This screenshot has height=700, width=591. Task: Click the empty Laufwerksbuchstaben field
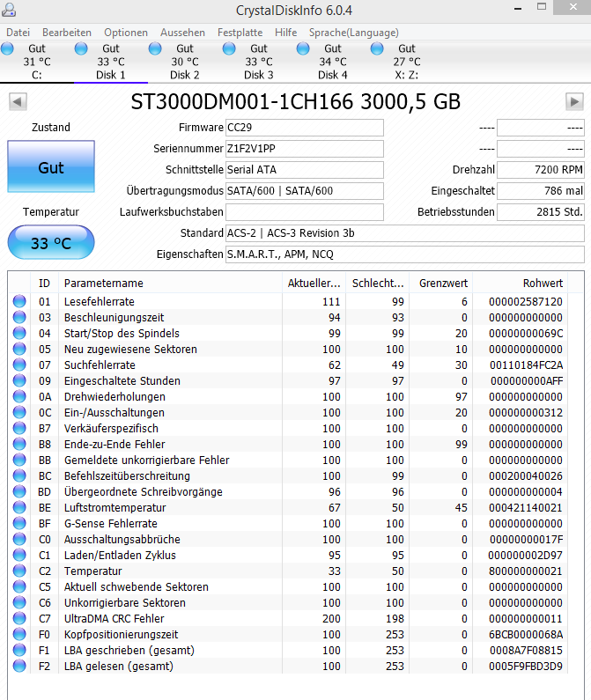tap(305, 212)
